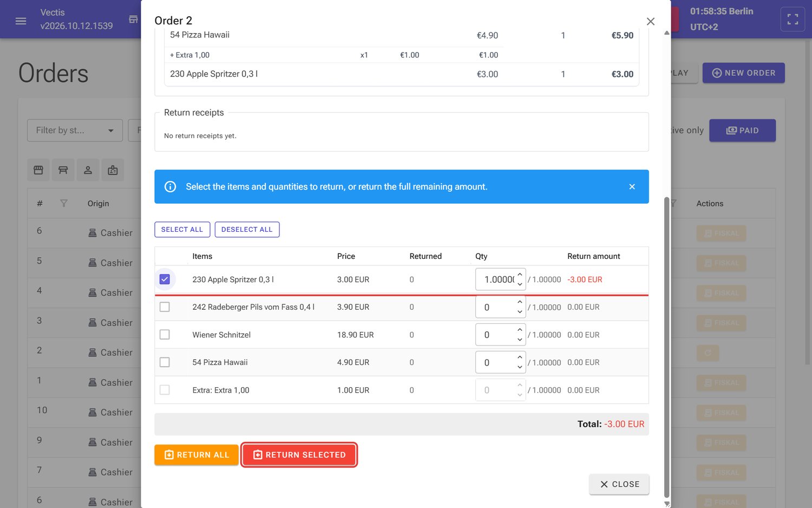The height and width of the screenshot is (508, 812).
Task: Increase quantity for 230 Apple Spritzer
Action: [520, 275]
